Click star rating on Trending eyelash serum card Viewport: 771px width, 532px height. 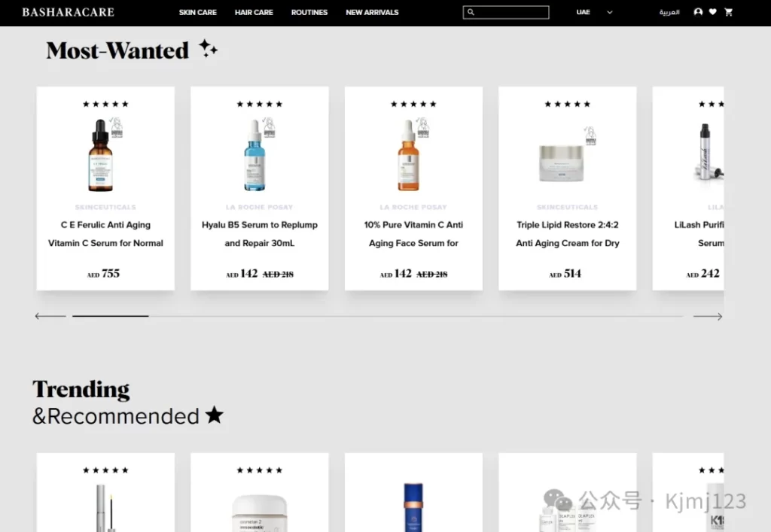point(105,470)
